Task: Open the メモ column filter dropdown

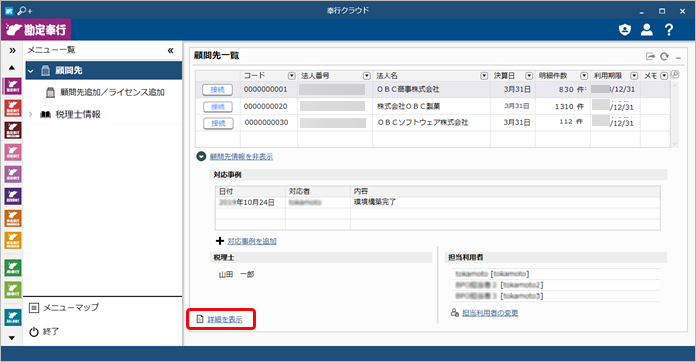Action: coord(664,76)
